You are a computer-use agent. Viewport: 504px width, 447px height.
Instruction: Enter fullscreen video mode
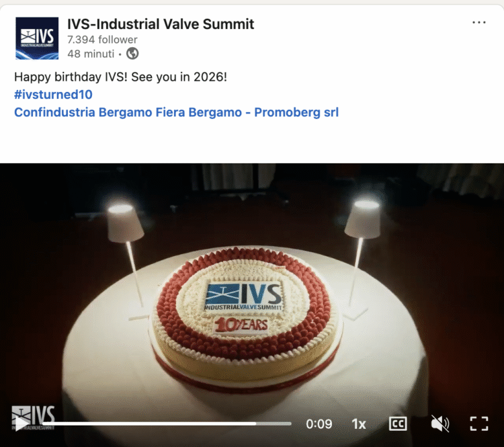[x=479, y=423]
